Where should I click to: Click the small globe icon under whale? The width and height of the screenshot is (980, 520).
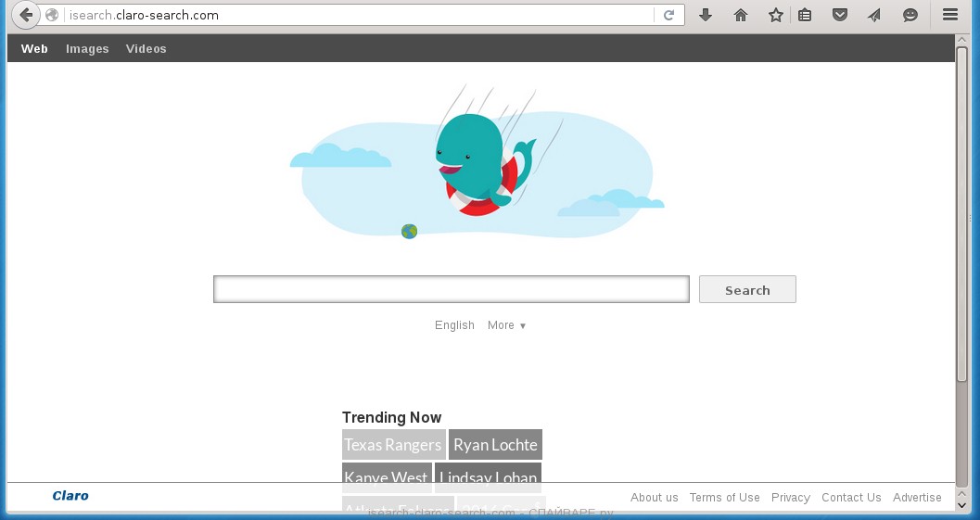point(410,232)
